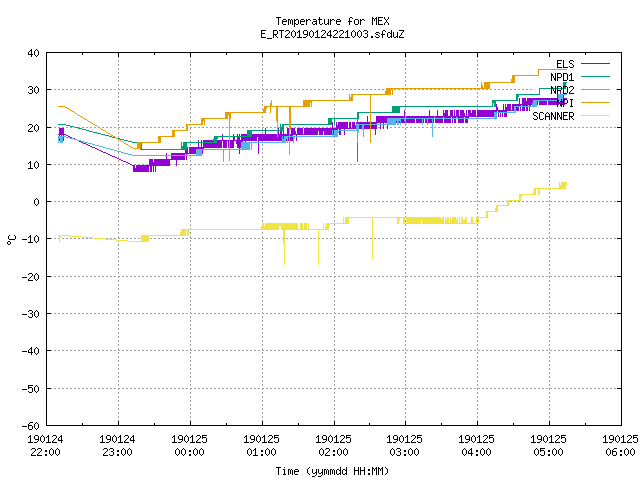This screenshot has width=640, height=480.
Task: Click the SCANNER legend label
Action: [x=553, y=116]
